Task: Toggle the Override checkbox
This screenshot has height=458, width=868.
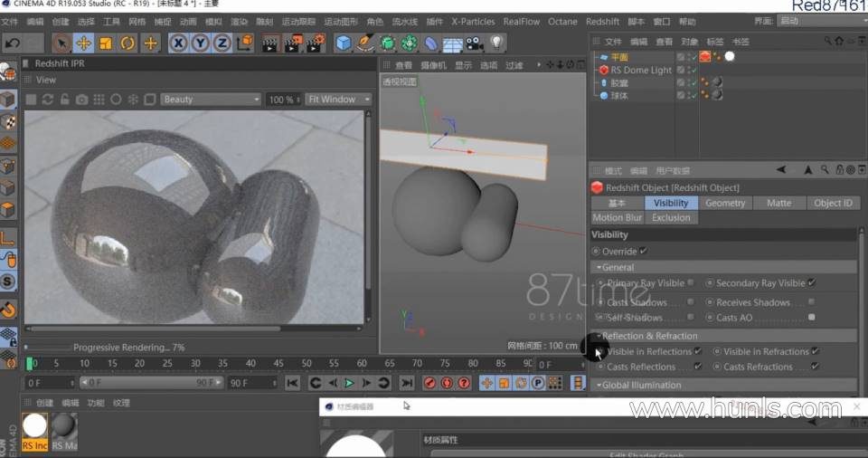Action: (643, 251)
